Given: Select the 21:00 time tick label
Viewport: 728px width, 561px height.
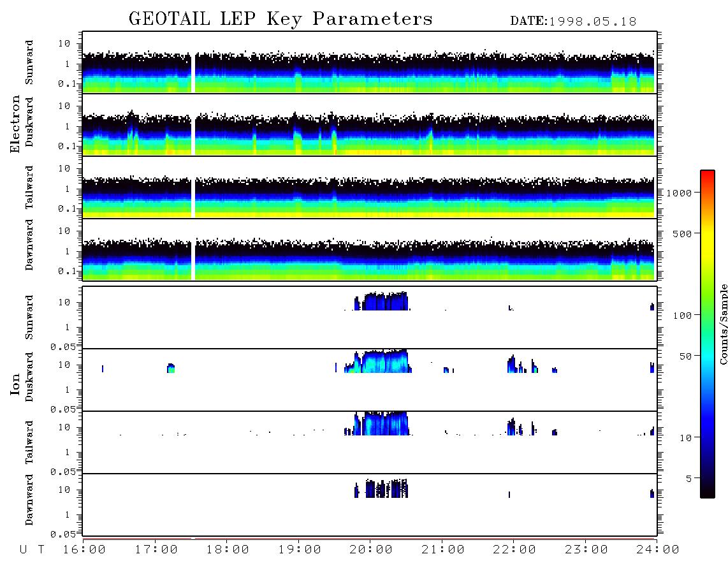Looking at the screenshot, I should coord(443,550).
